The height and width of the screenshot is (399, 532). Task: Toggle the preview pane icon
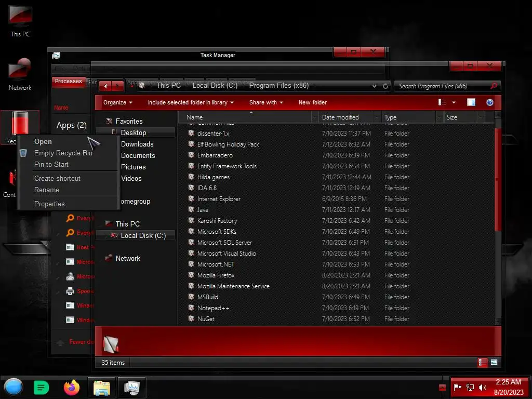click(471, 102)
